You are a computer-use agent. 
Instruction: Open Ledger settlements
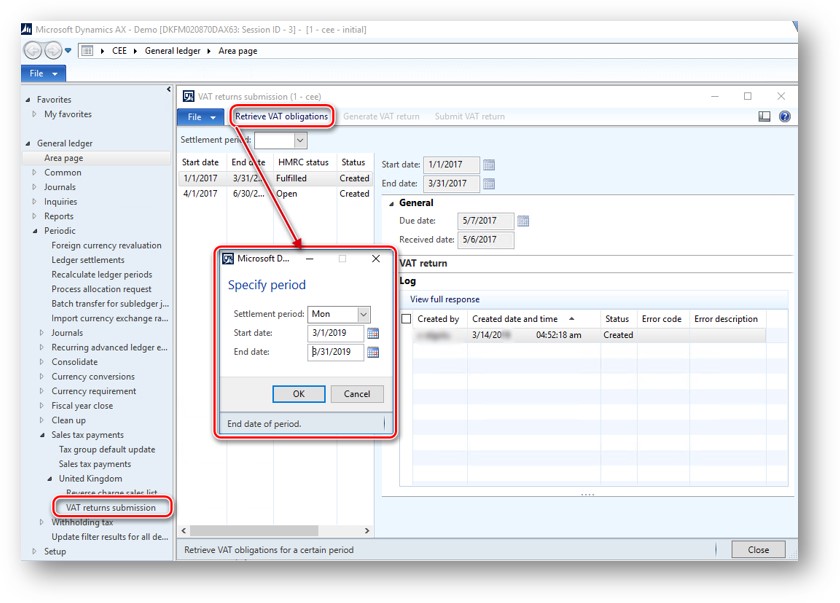[88, 260]
